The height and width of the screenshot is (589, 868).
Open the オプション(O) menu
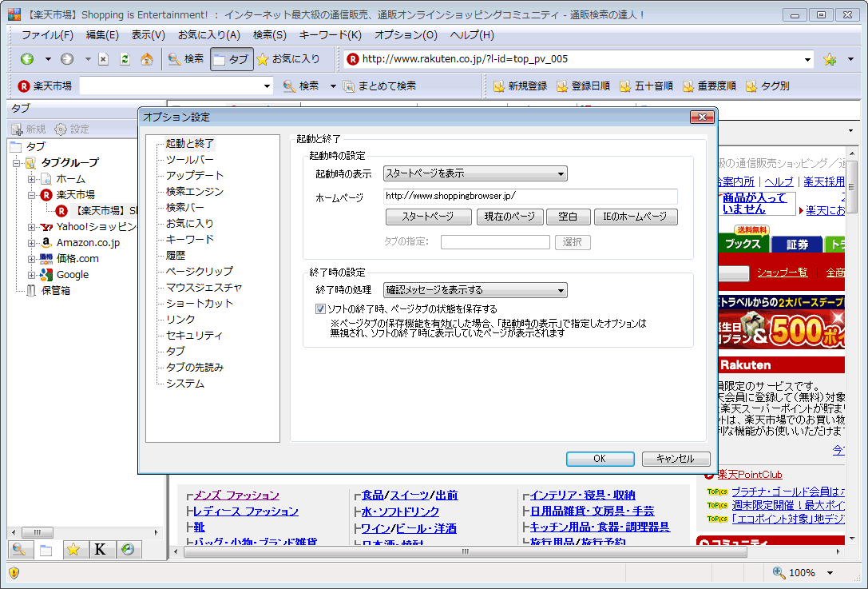pyautogui.click(x=406, y=35)
